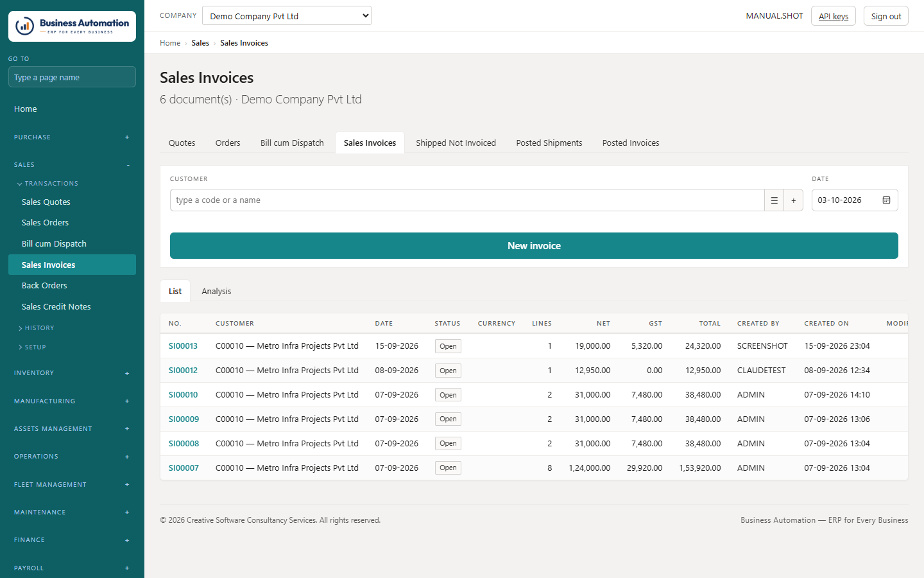Image resolution: width=924 pixels, height=578 pixels.
Task: Expand the Inventory menu section
Action: point(72,373)
